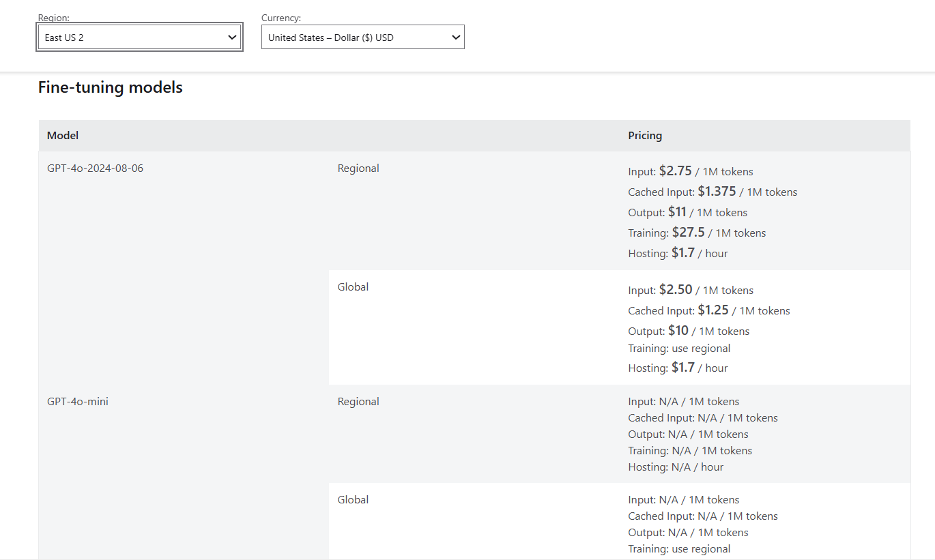
Task: Click the Regional label for GPT-4o-2024-08-06
Action: tap(358, 168)
